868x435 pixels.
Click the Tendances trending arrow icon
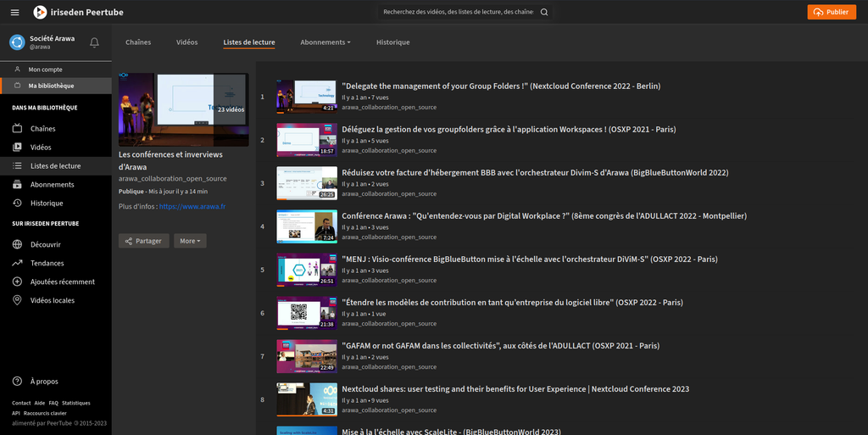[17, 263]
